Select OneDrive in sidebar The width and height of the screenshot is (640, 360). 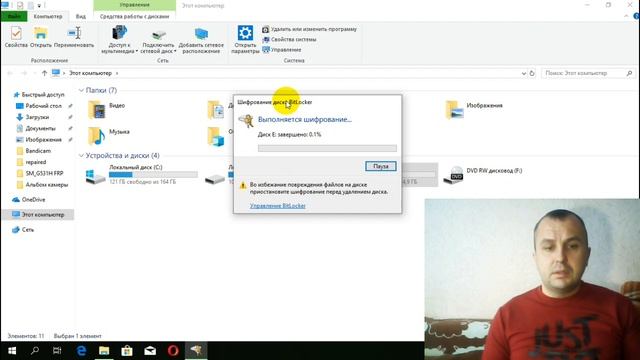(x=29, y=200)
